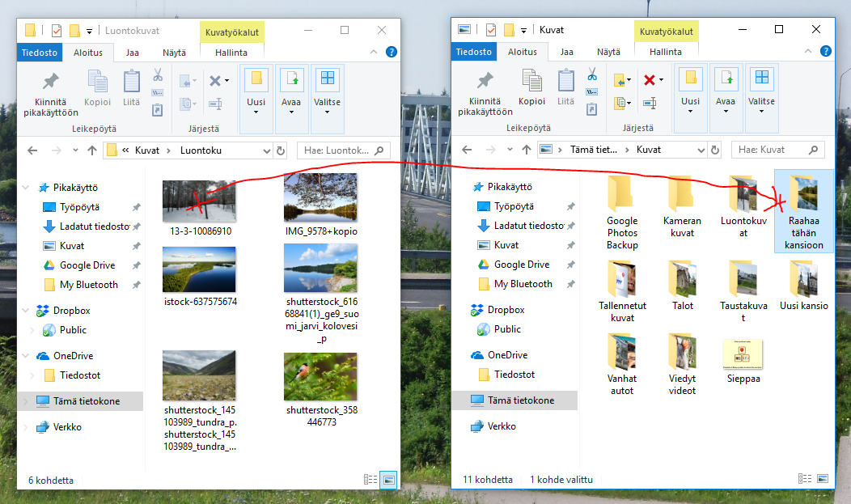Collapse Pikakäyttö tree in Luontokuvat window
This screenshot has width=851, height=504.
tap(26, 188)
